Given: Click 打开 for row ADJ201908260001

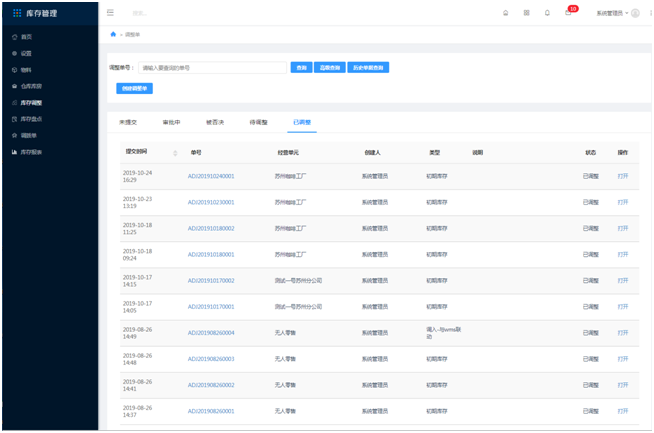Looking at the screenshot, I should (623, 411).
